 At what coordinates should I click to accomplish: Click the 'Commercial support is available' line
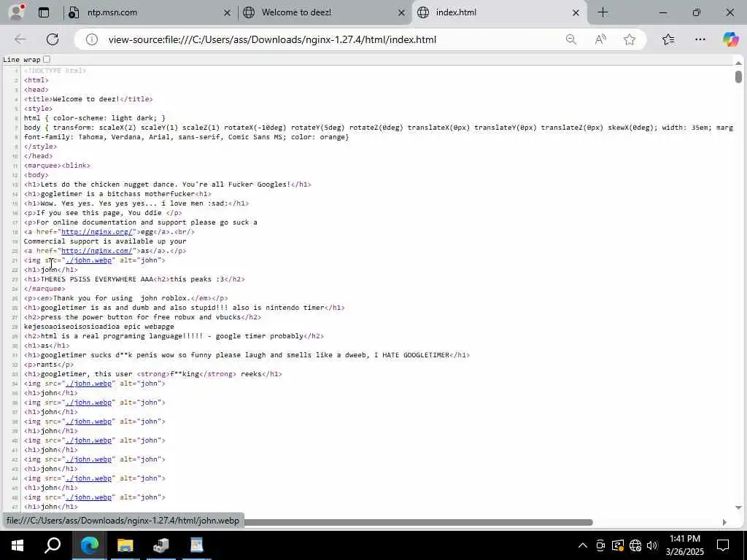click(105, 241)
